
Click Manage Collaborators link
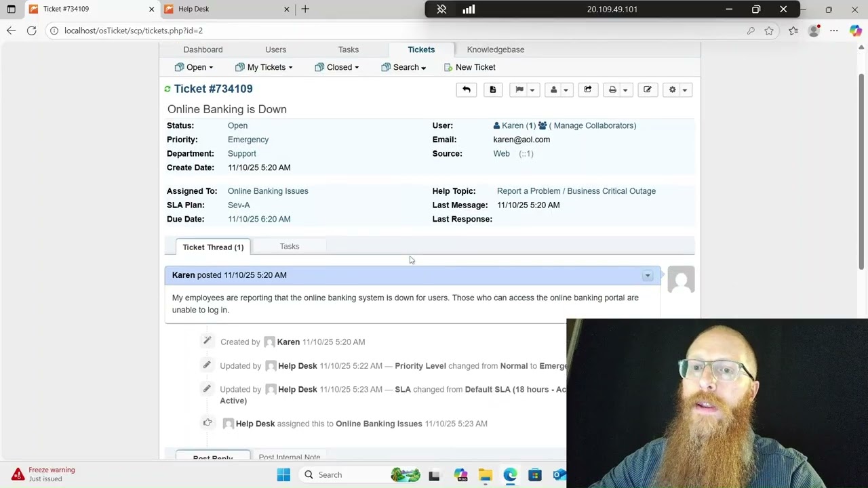click(595, 125)
